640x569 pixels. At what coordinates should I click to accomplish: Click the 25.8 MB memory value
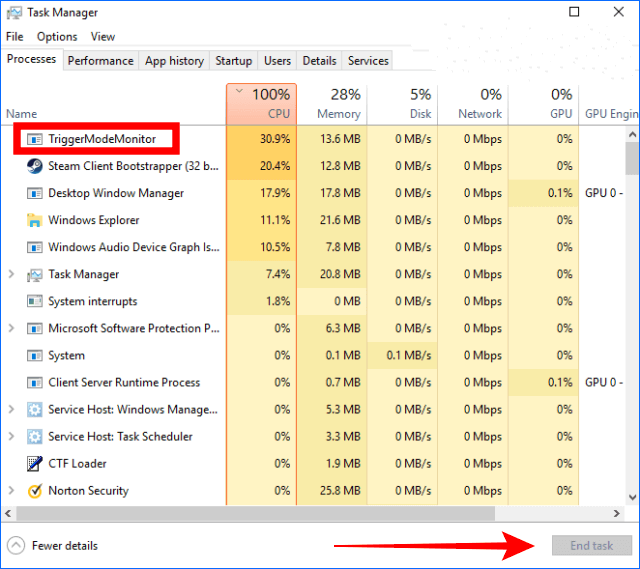(x=340, y=491)
